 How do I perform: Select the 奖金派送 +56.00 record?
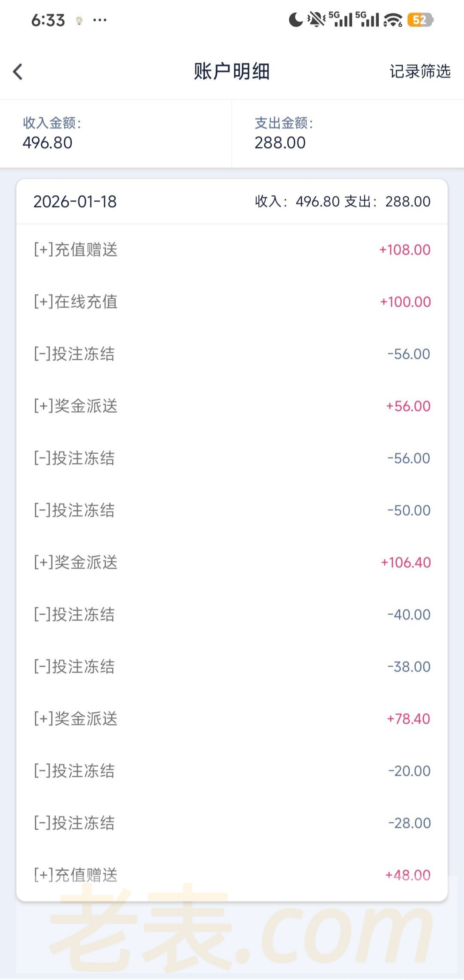tap(232, 406)
